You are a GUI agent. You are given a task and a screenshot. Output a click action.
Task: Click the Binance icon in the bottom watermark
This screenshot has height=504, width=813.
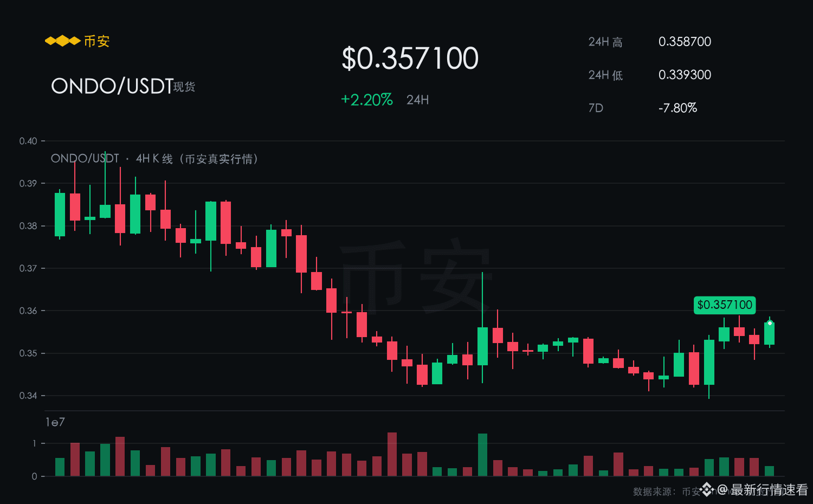(x=707, y=490)
